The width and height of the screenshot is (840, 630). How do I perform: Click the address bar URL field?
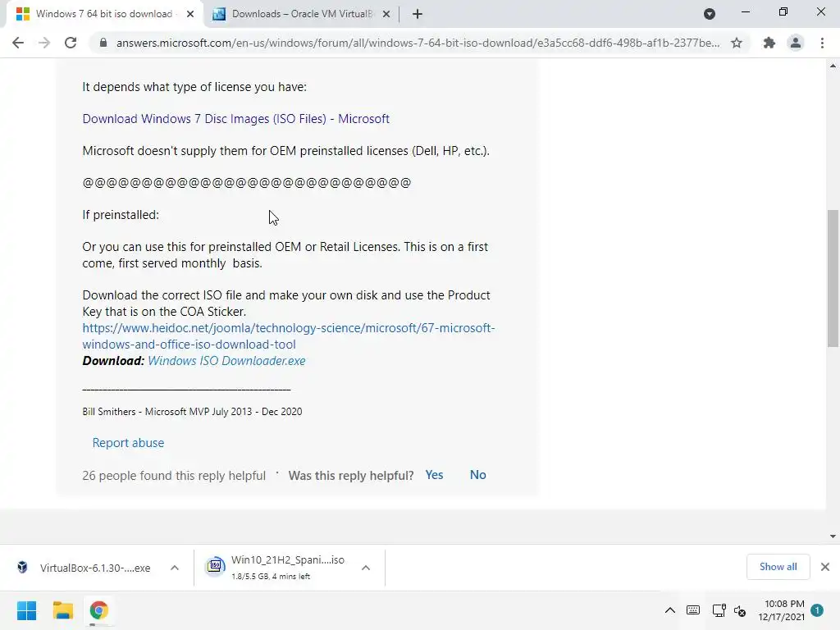pos(418,43)
